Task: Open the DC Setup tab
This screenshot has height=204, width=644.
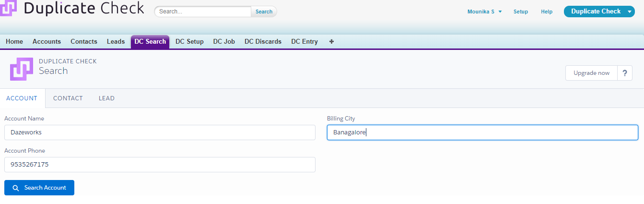Action: point(189,42)
